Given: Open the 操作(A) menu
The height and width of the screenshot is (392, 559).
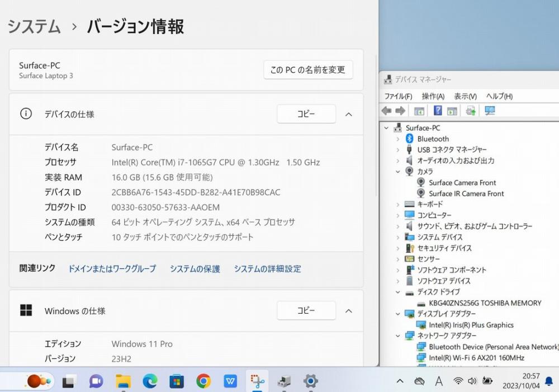Looking at the screenshot, I should pos(433,96).
